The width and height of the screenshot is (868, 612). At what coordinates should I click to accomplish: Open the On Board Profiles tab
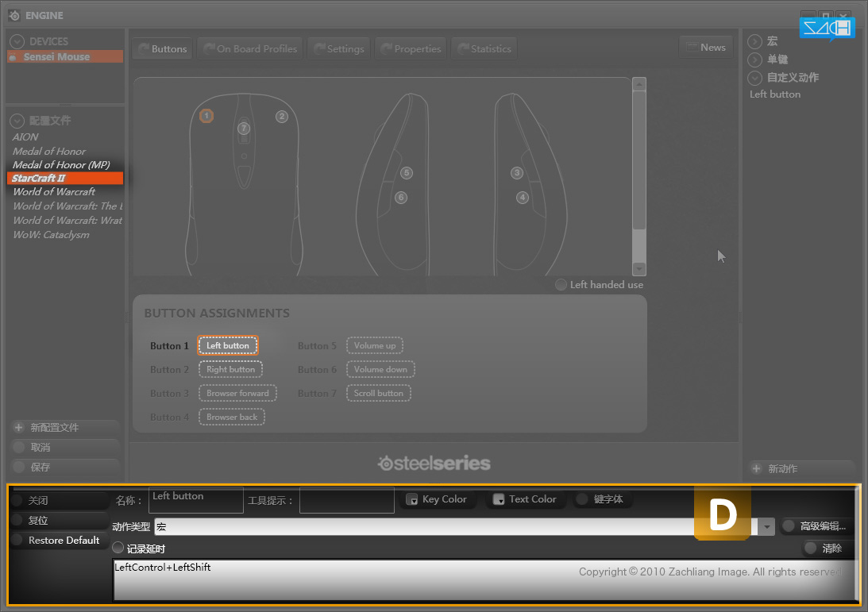(x=250, y=48)
